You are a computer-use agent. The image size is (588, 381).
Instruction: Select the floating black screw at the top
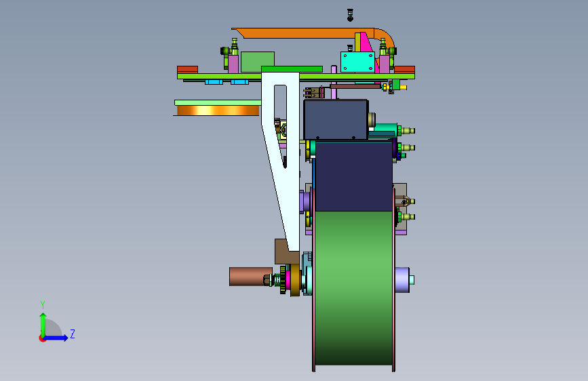[350, 16]
